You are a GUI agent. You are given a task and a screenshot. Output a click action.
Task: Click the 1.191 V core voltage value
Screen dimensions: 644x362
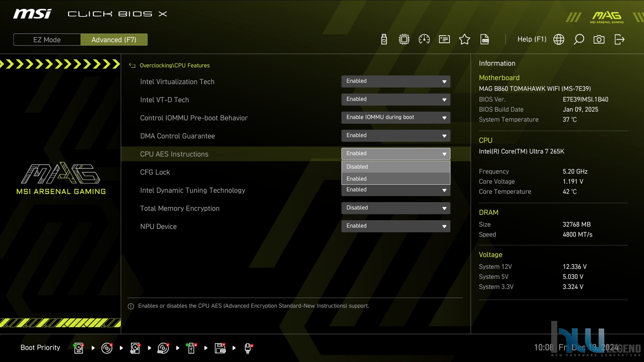coord(573,182)
